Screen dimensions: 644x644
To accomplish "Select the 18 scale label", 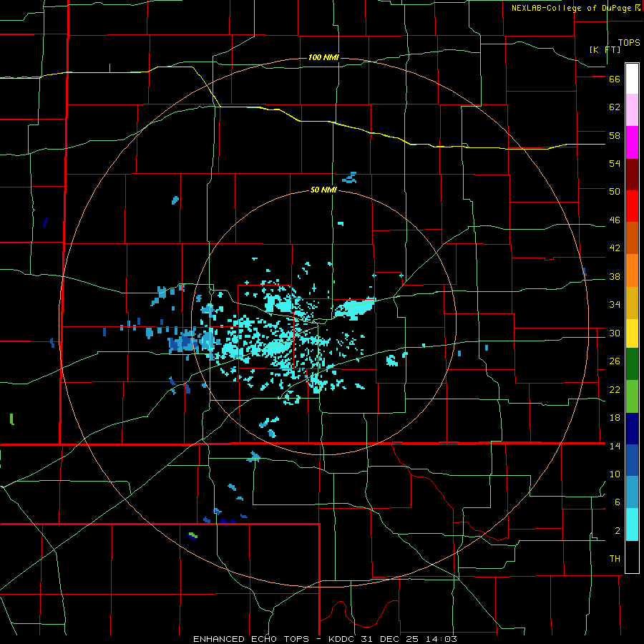I will tap(615, 418).
